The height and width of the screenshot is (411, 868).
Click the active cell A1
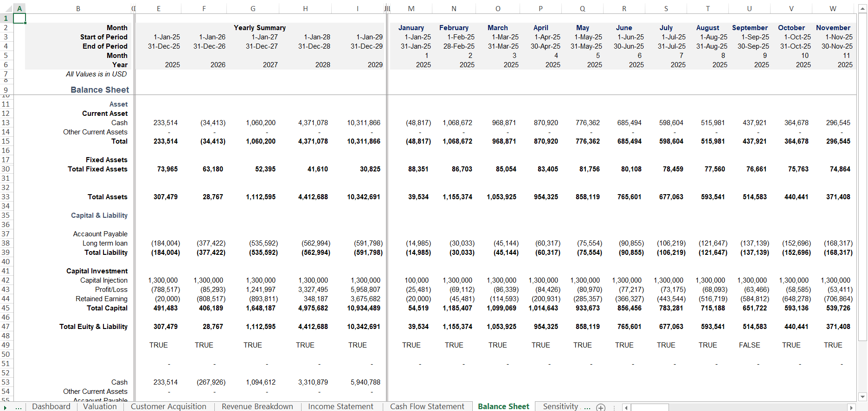(x=19, y=18)
